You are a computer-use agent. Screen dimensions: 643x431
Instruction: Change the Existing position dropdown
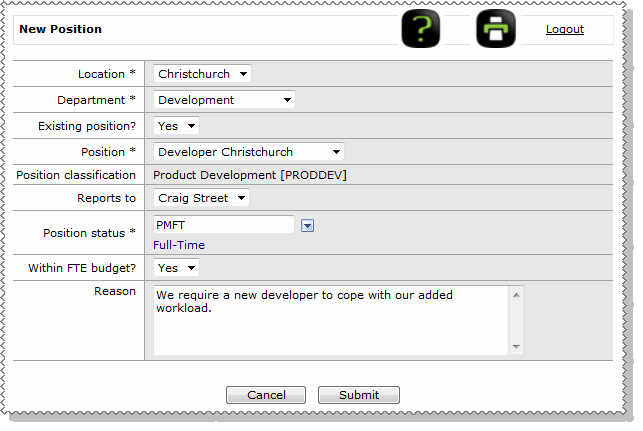(x=176, y=126)
